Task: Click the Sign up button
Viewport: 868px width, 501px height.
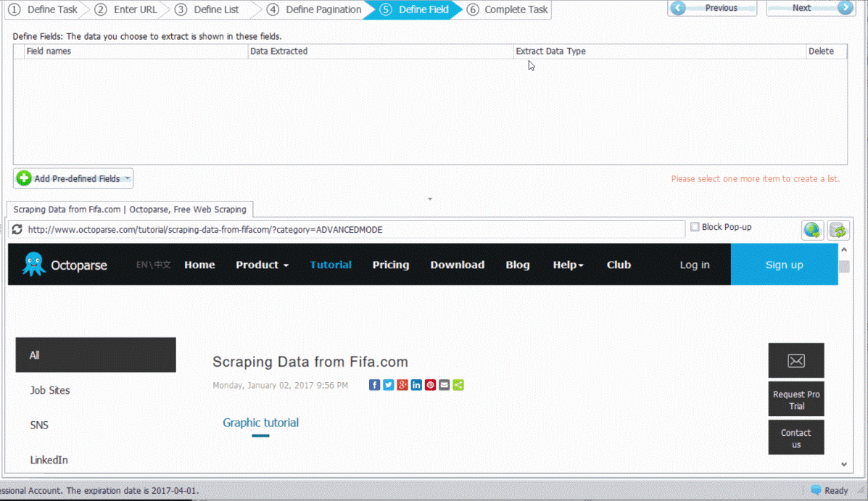Action: coord(785,265)
